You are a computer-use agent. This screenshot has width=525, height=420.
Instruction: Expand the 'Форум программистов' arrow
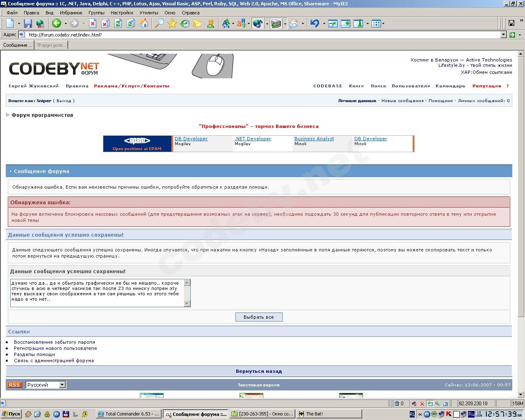pos(8,115)
